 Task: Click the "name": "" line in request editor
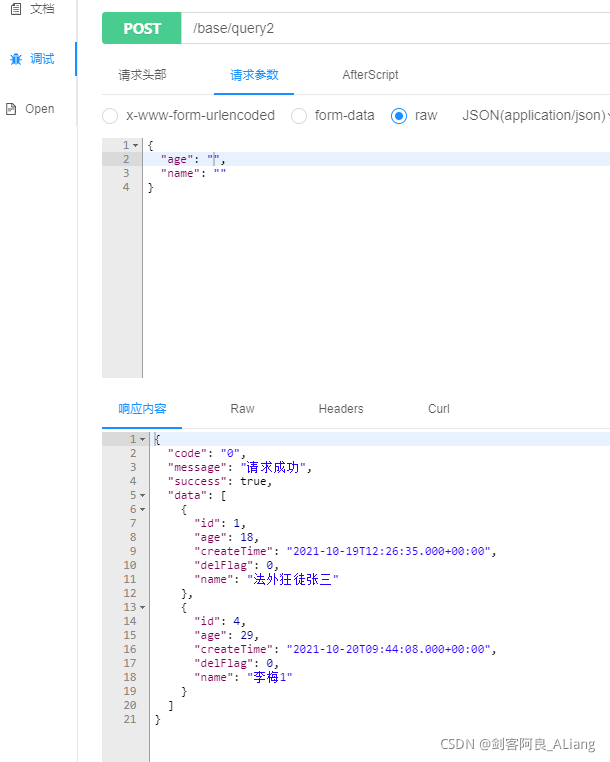193,173
